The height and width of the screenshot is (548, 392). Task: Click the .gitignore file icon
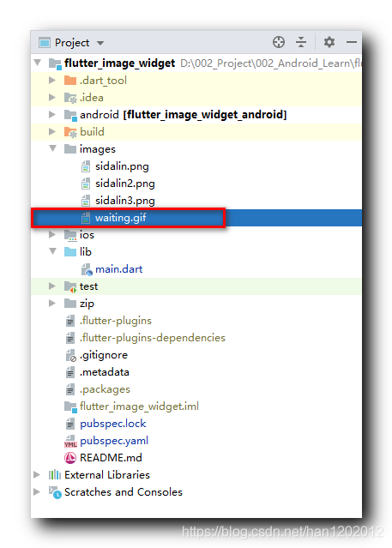tap(70, 355)
